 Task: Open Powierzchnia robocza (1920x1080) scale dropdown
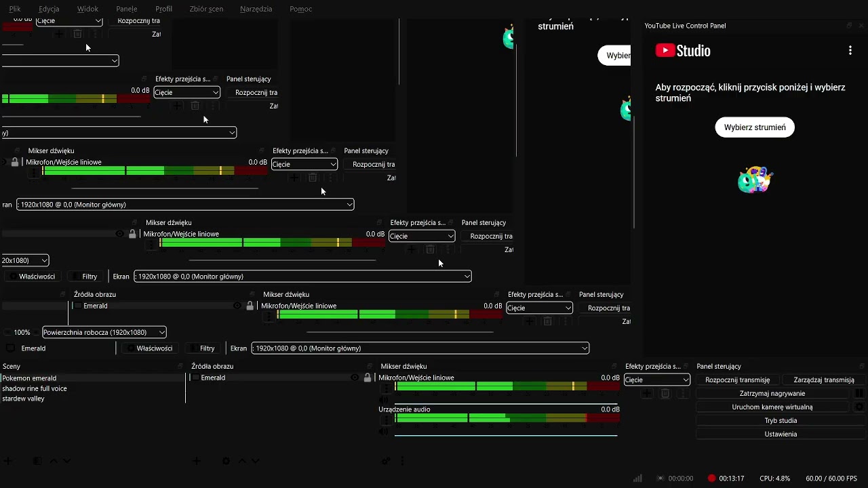(104, 332)
